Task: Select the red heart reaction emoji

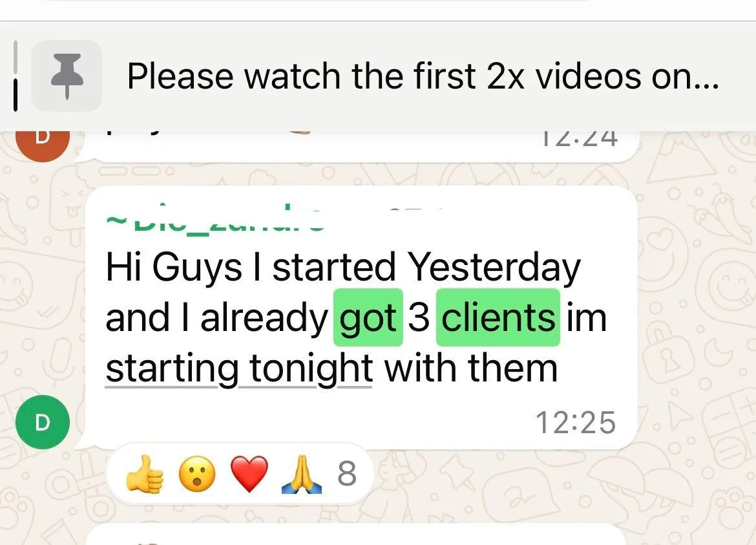Action: pos(249,474)
